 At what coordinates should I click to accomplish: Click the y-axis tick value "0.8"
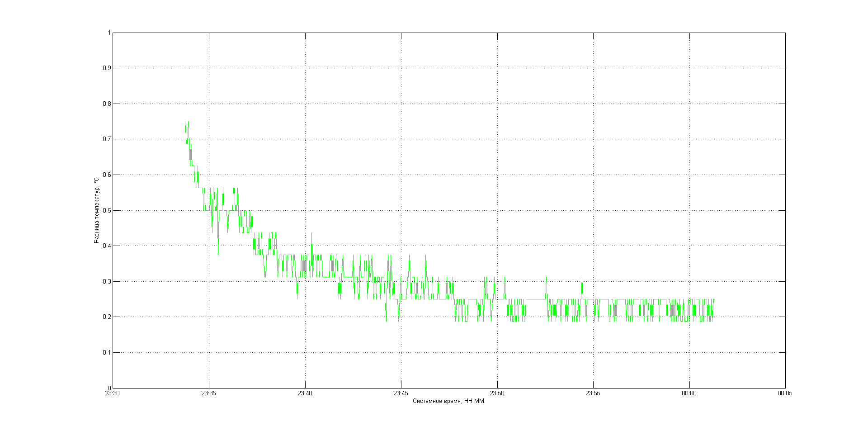coord(106,104)
